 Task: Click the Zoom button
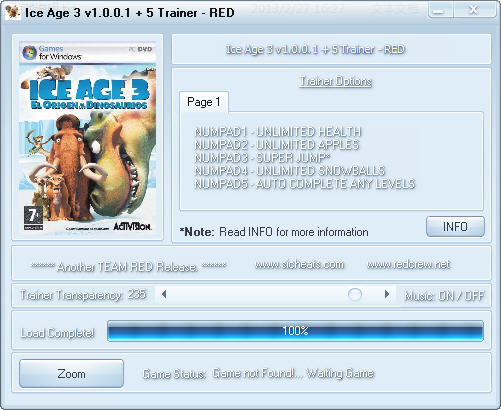pyautogui.click(x=71, y=374)
